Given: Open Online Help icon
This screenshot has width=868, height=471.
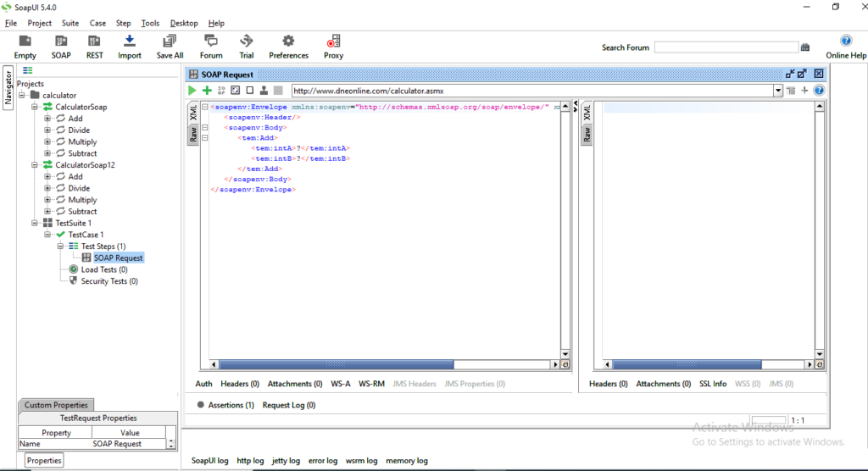Looking at the screenshot, I should 846,41.
